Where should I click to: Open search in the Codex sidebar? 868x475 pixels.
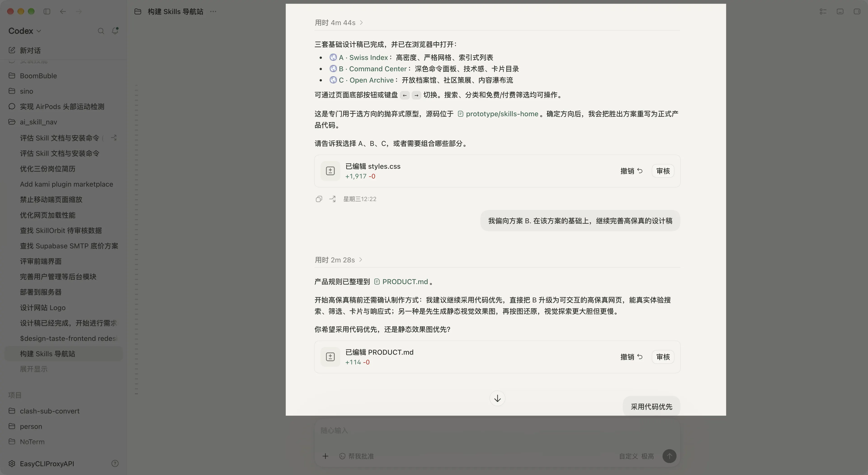101,31
